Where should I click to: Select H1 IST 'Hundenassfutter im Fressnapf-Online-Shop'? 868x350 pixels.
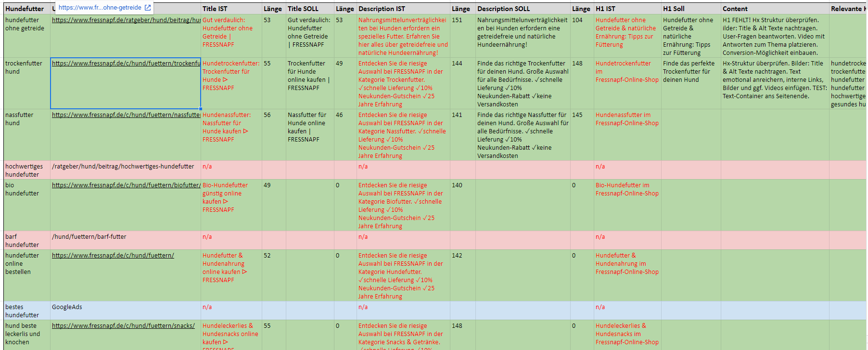[x=627, y=135]
